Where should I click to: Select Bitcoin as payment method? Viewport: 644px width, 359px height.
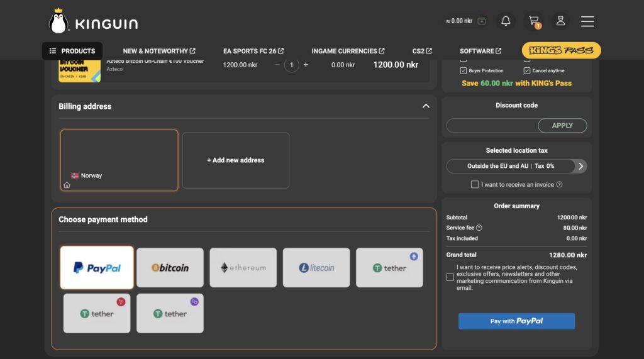tap(170, 268)
